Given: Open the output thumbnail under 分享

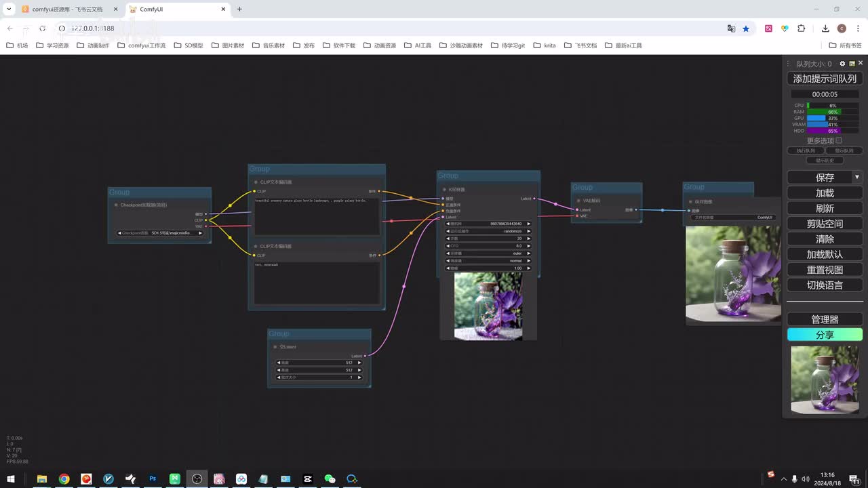Looking at the screenshot, I should point(825,380).
